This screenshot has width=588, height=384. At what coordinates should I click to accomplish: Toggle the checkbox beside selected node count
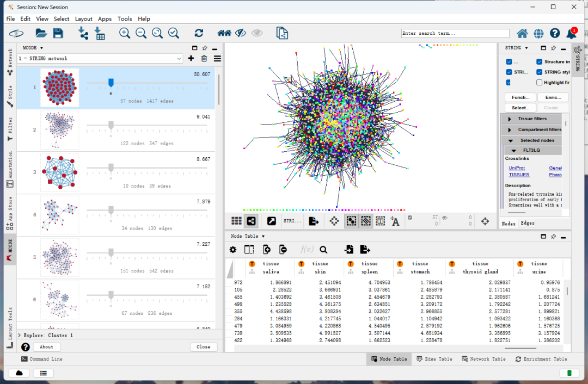click(x=410, y=217)
